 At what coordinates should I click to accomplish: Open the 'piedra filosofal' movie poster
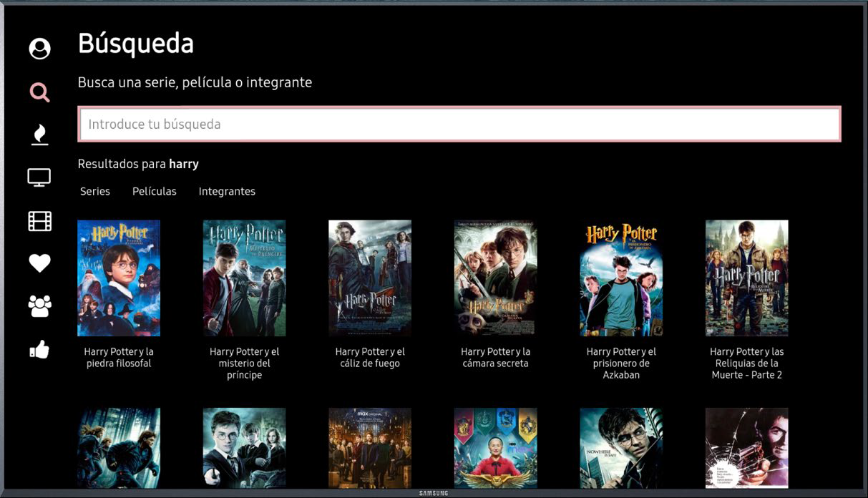point(119,278)
